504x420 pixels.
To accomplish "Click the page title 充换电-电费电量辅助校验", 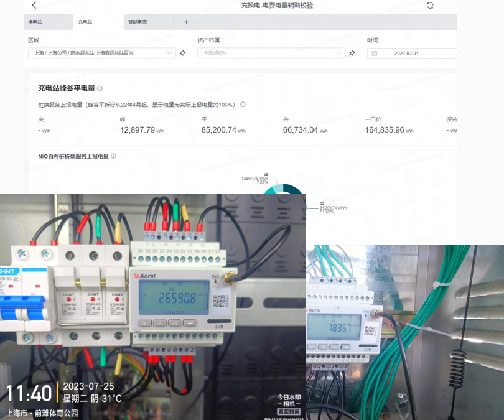I will coord(277,6).
